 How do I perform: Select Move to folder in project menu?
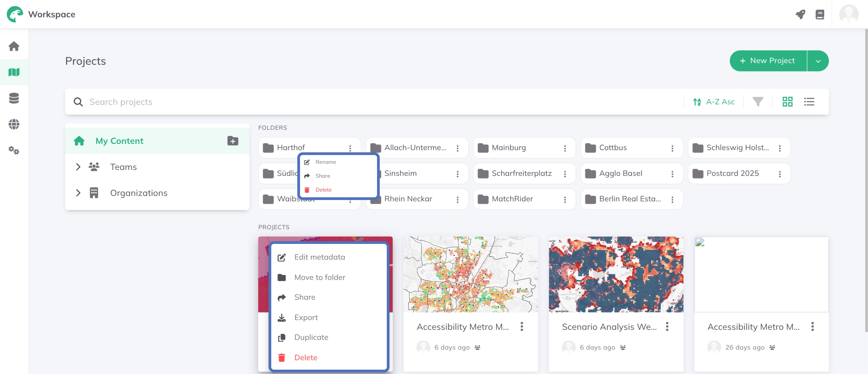coord(329,278)
